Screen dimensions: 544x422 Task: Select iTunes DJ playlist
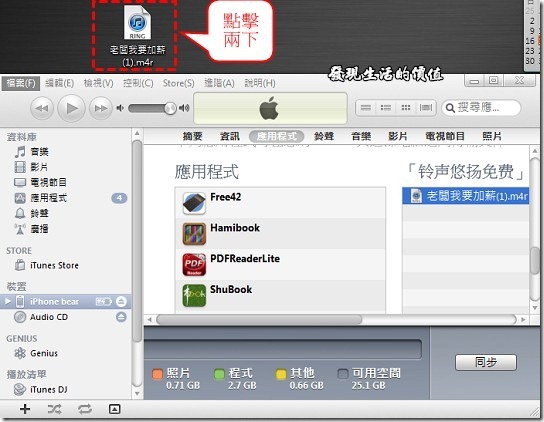click(x=49, y=390)
